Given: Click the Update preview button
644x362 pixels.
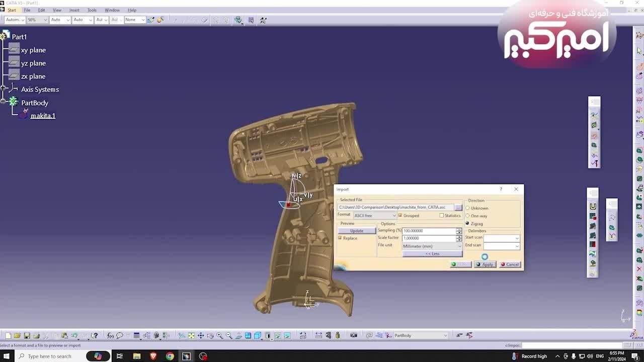Looking at the screenshot, I should pos(357,231).
